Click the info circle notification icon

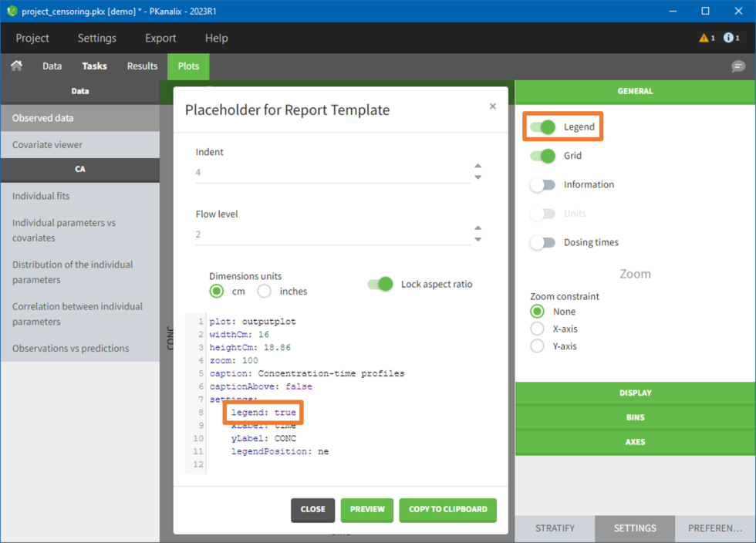point(728,38)
